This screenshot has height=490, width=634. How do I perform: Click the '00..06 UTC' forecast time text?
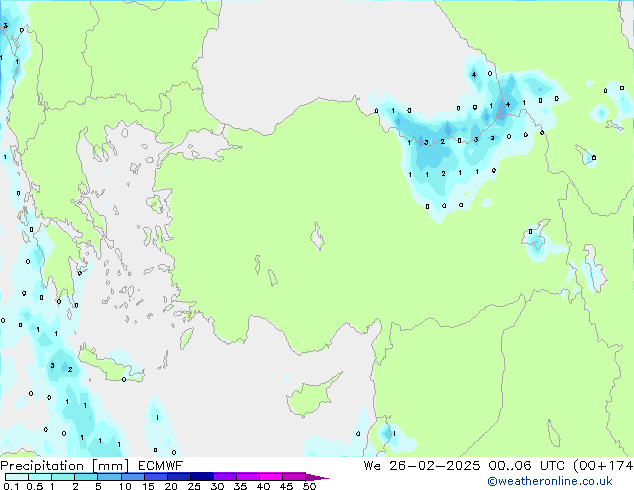528,466
